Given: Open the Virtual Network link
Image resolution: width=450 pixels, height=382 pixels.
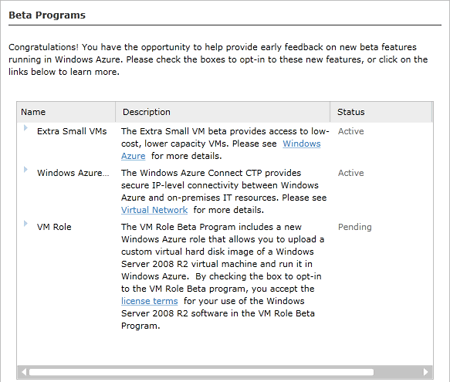Looking at the screenshot, I should point(154,210).
